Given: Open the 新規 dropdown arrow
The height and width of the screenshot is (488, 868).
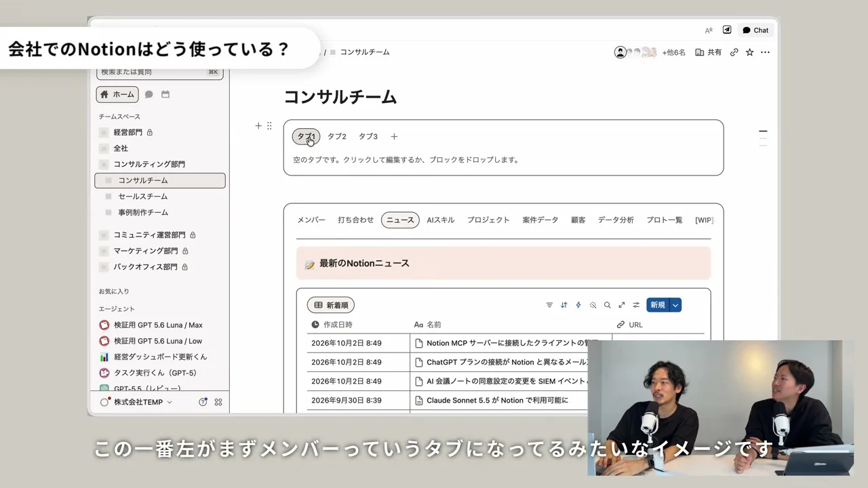Looking at the screenshot, I should click(x=675, y=305).
